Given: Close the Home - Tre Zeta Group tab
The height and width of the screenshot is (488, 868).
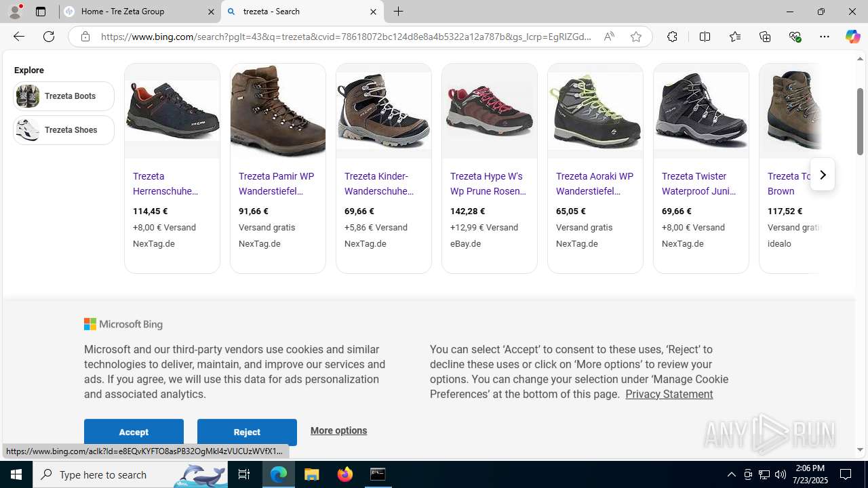Looking at the screenshot, I should pos(210,12).
